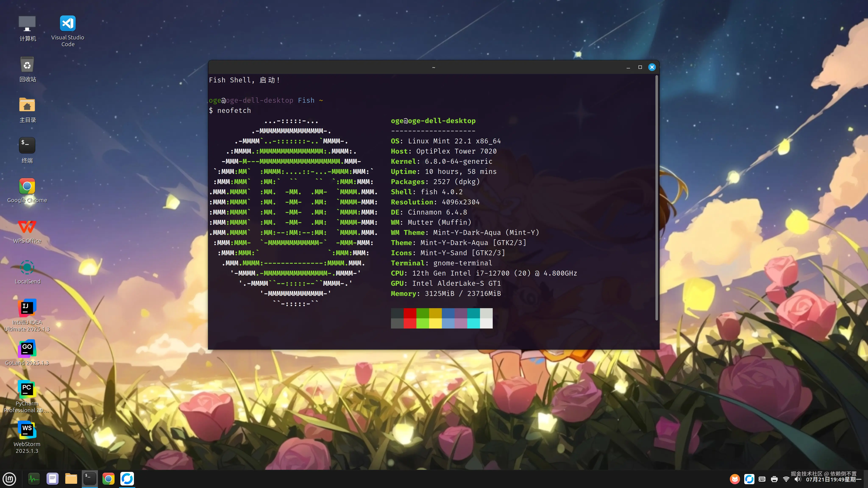
Task: Click the blue sync app taskbar window
Action: [x=127, y=478]
